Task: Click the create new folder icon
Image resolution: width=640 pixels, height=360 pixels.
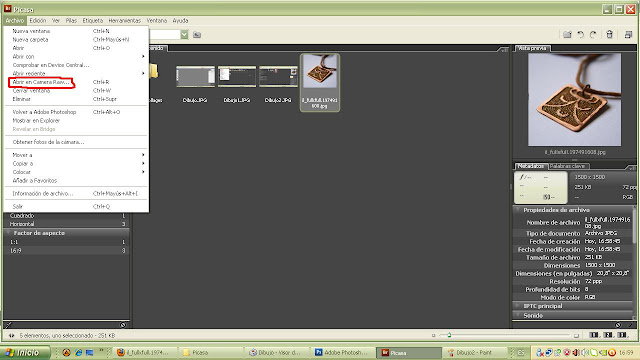Action: tap(567, 35)
